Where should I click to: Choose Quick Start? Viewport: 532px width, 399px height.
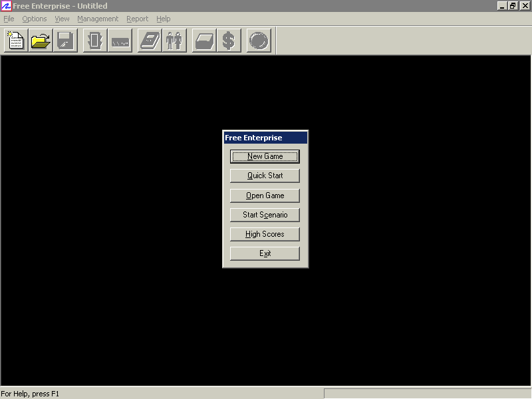coord(265,176)
